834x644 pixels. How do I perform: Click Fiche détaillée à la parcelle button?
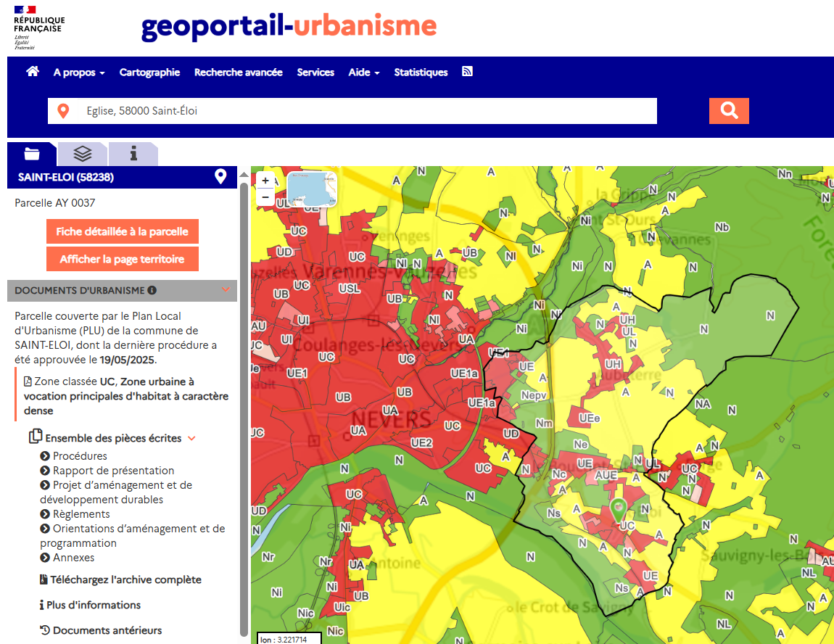(122, 232)
